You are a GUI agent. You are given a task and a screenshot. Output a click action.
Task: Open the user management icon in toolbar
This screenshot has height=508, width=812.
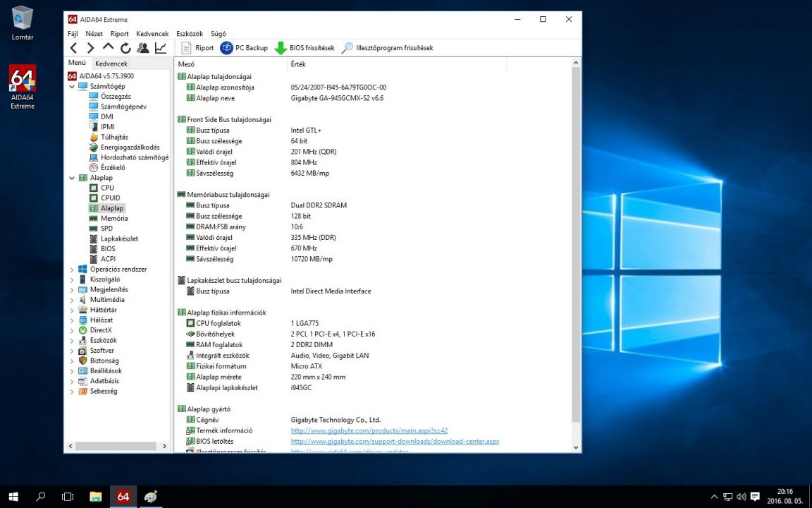[x=143, y=48]
